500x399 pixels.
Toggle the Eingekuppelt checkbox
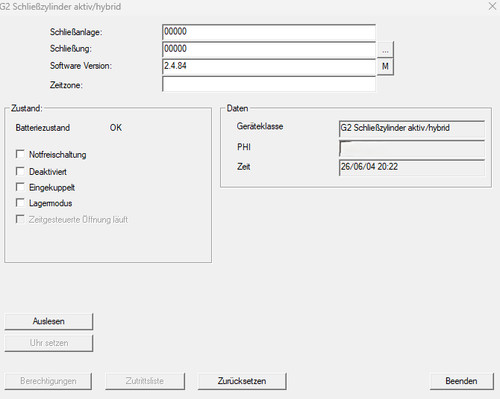[20, 187]
